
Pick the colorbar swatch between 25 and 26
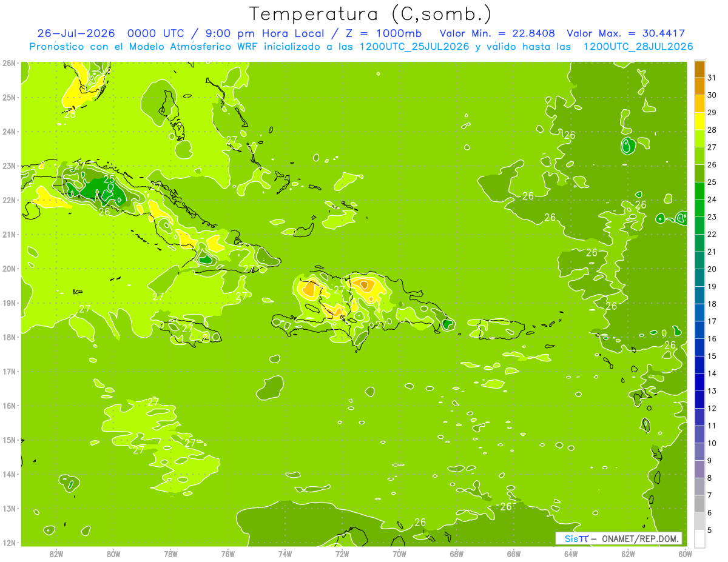(x=699, y=174)
